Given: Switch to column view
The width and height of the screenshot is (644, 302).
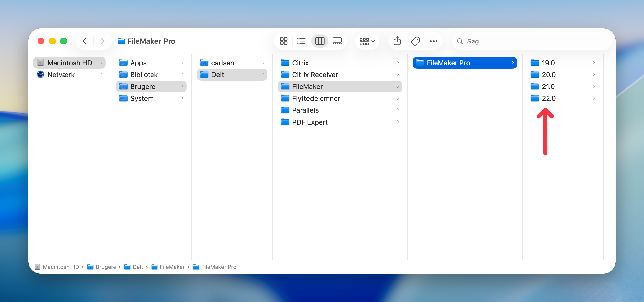Looking at the screenshot, I should [320, 41].
